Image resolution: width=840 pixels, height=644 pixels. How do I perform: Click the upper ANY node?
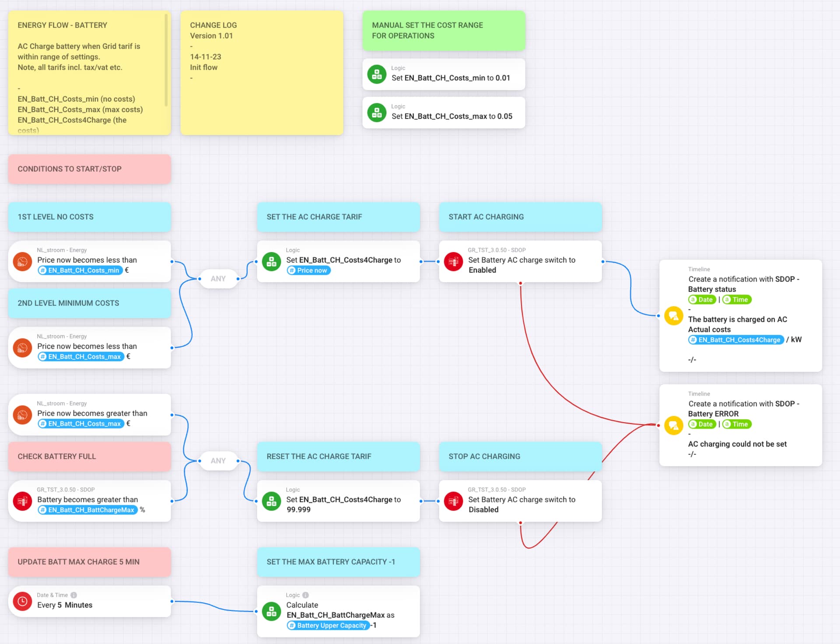coord(218,279)
